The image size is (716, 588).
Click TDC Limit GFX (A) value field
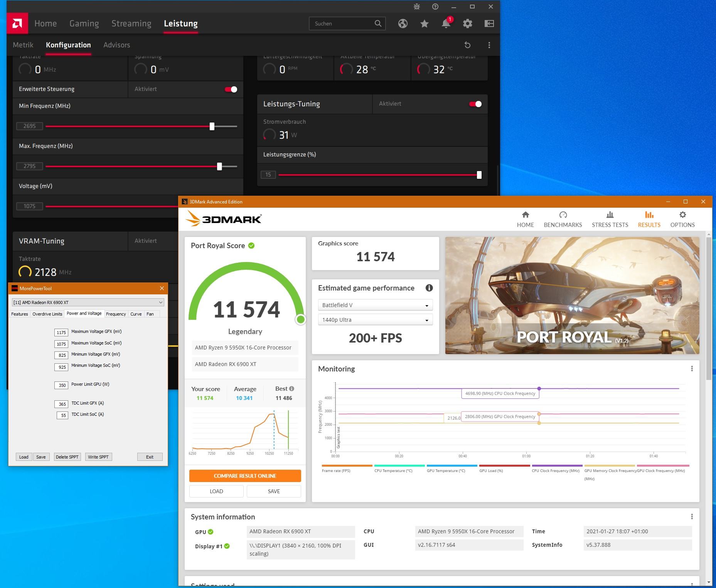[62, 404]
